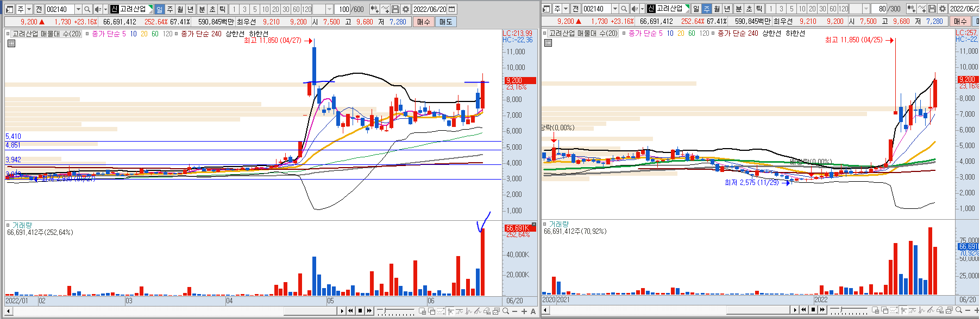
Task: Click the save disk icon in right chart toolbar
Action: pyautogui.click(x=932, y=9)
